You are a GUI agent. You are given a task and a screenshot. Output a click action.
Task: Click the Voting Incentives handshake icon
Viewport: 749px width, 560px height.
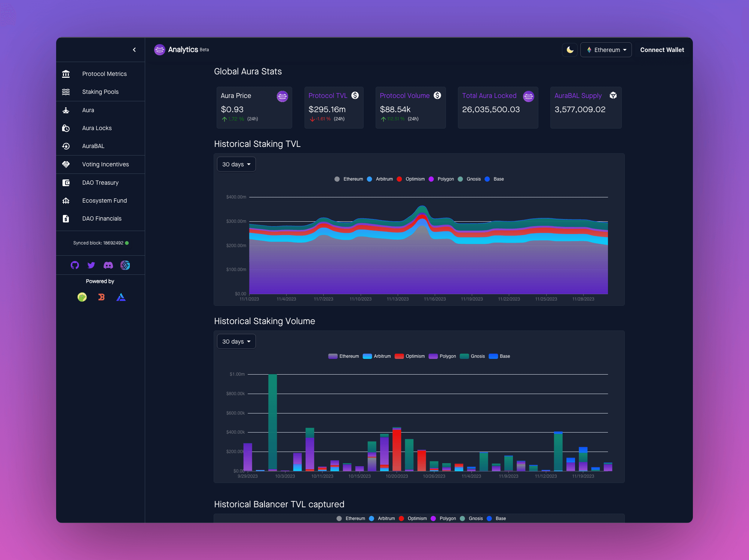point(66,164)
